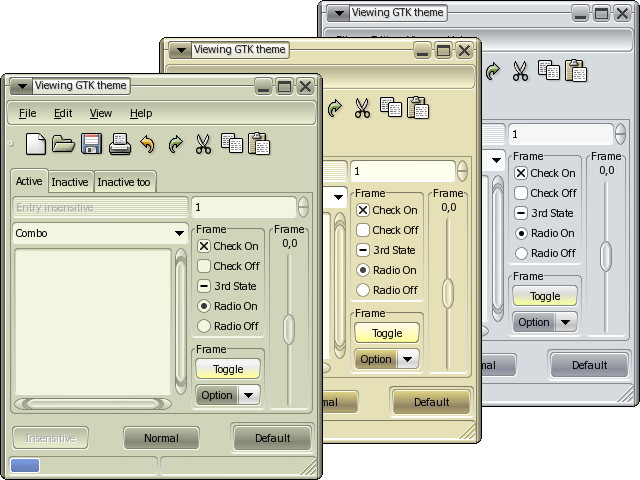Expand combo arrow in gray window

(496, 160)
